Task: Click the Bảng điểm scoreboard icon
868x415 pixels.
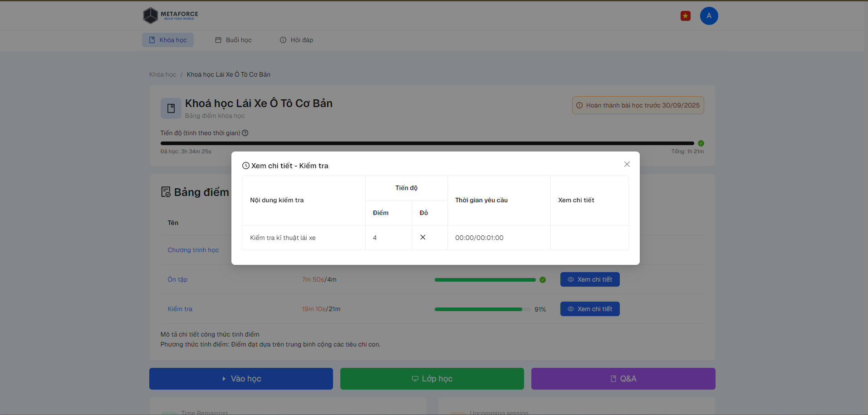Action: tap(166, 192)
